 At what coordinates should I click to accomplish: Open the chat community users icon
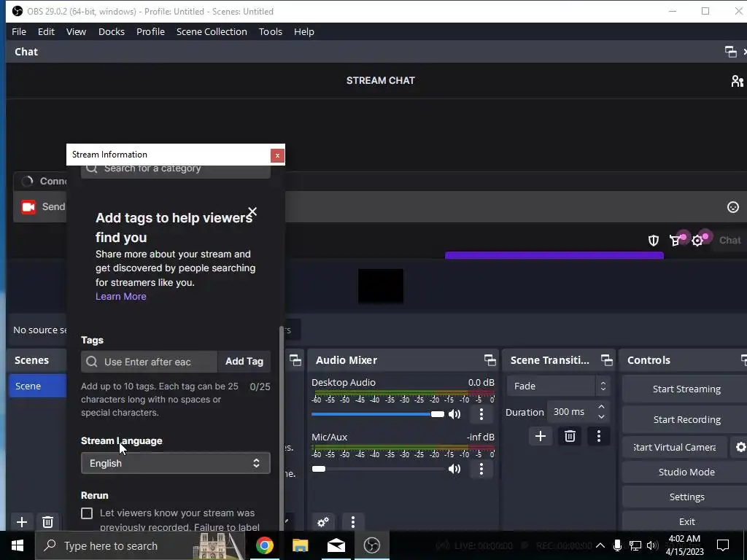[x=737, y=81]
